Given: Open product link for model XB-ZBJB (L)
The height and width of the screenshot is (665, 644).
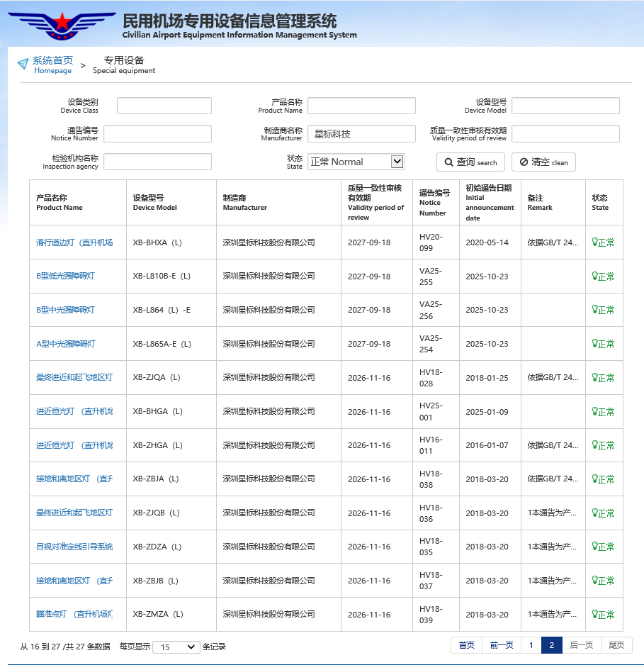Looking at the screenshot, I should coord(74,580).
